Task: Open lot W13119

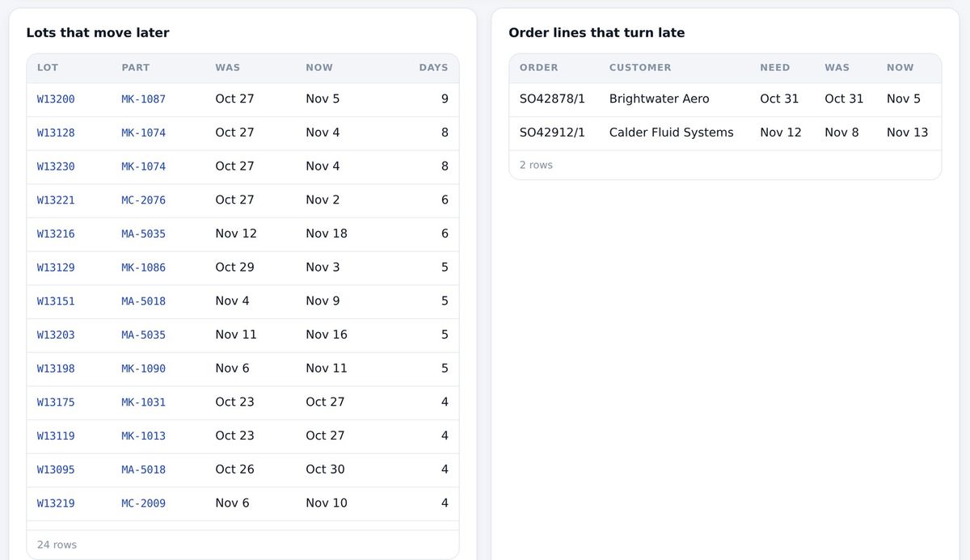Action: pyautogui.click(x=56, y=436)
